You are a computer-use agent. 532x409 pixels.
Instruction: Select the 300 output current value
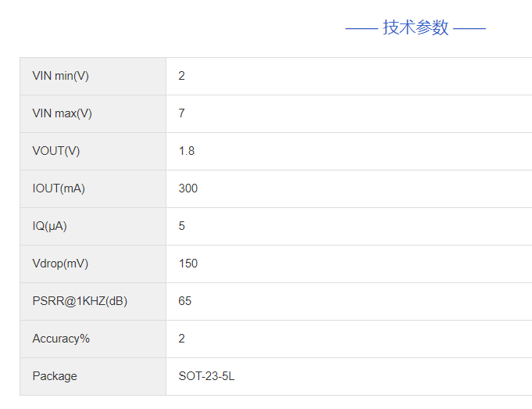(x=188, y=188)
